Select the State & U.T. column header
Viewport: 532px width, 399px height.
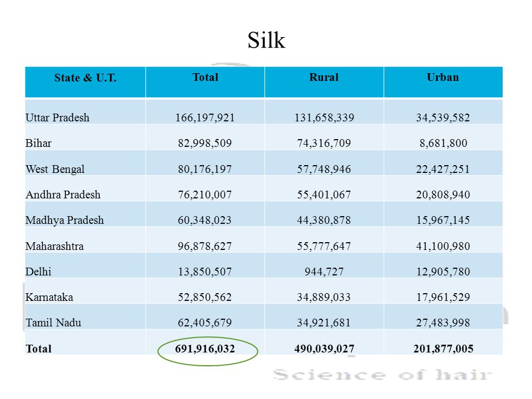click(85, 78)
